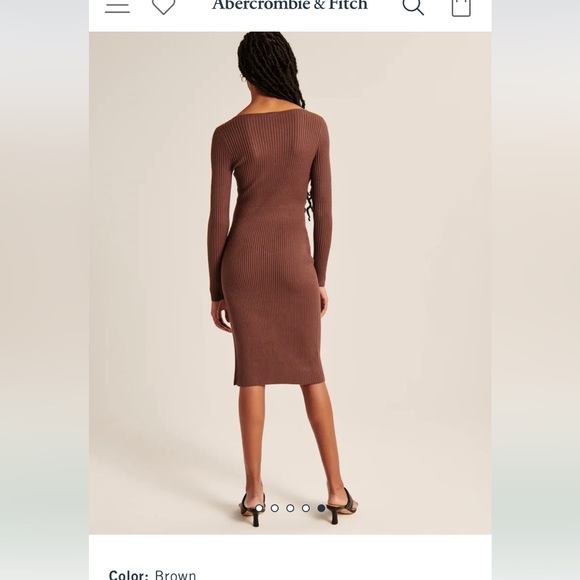
Task: Click the blurred margin right of page
Action: pyautogui.click(x=536, y=290)
